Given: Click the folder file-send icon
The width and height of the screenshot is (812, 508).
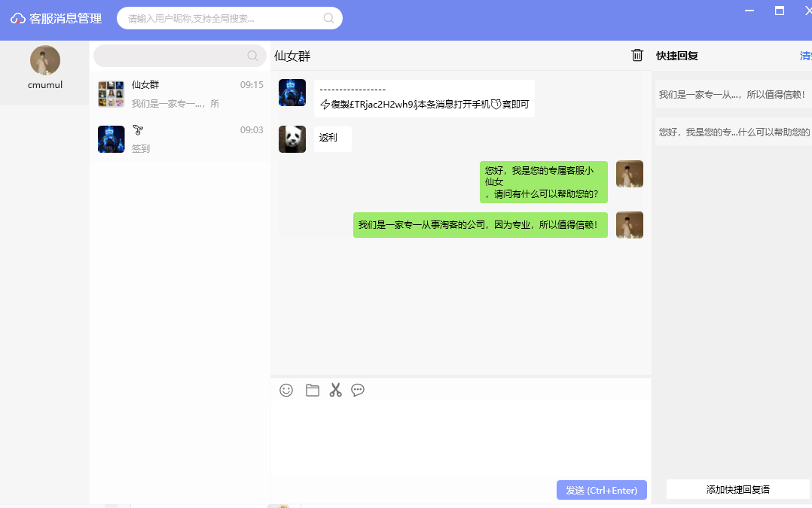Looking at the screenshot, I should click(x=313, y=390).
